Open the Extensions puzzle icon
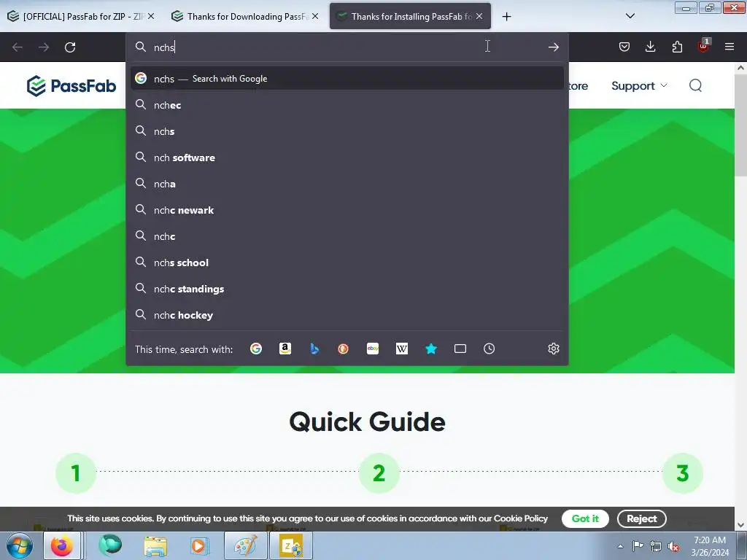Screen dimensions: 747x560 click(677, 47)
